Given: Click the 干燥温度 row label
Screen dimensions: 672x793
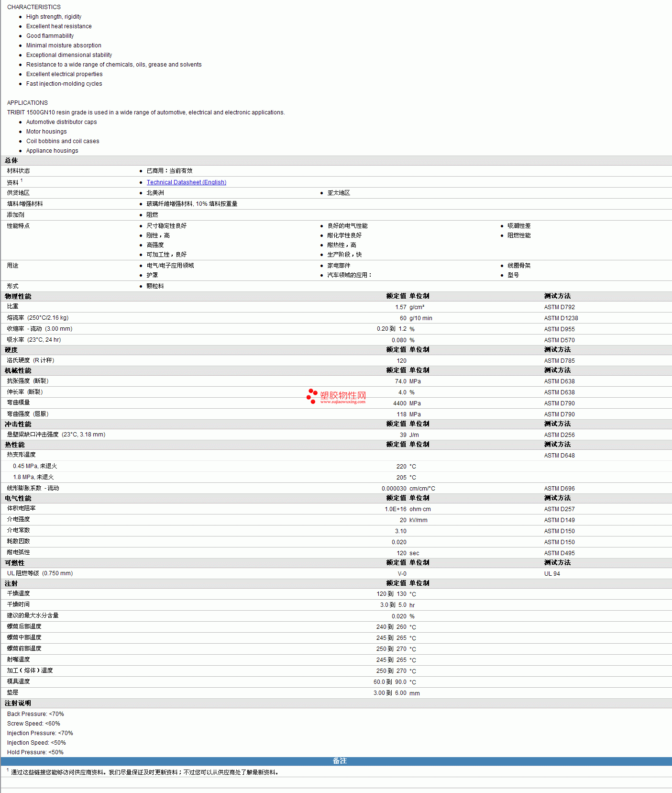Looking at the screenshot, I should coord(18,593).
